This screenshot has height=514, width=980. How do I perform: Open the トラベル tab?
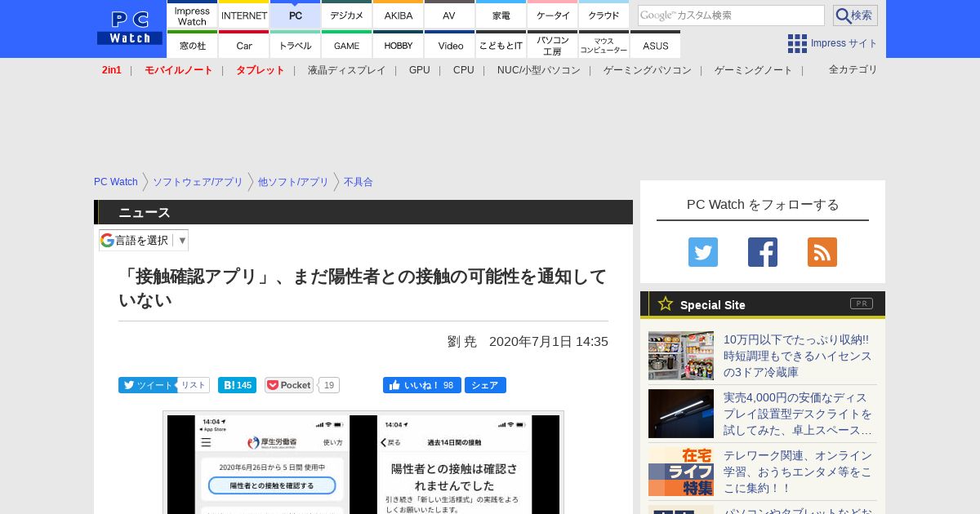296,45
